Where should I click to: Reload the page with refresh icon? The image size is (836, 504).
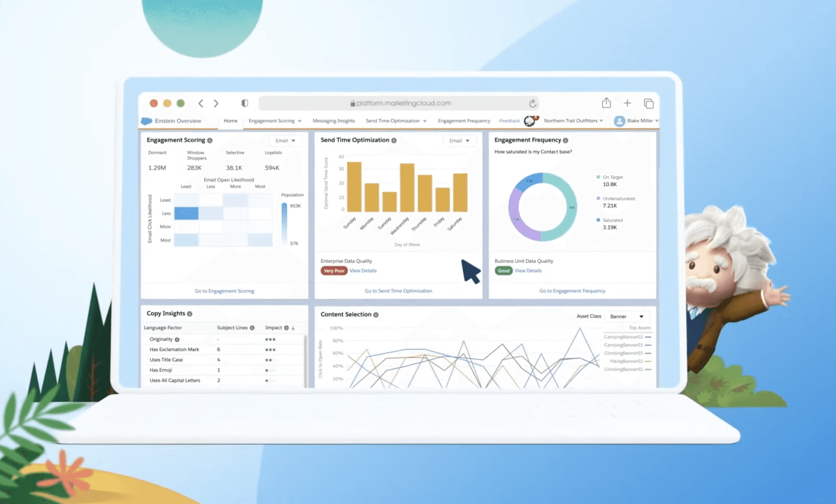[x=532, y=103]
